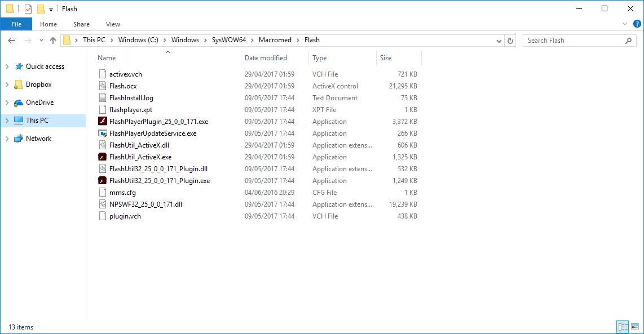Go up one folder level arrow
Screen dimensions: 644x334
coord(53,40)
